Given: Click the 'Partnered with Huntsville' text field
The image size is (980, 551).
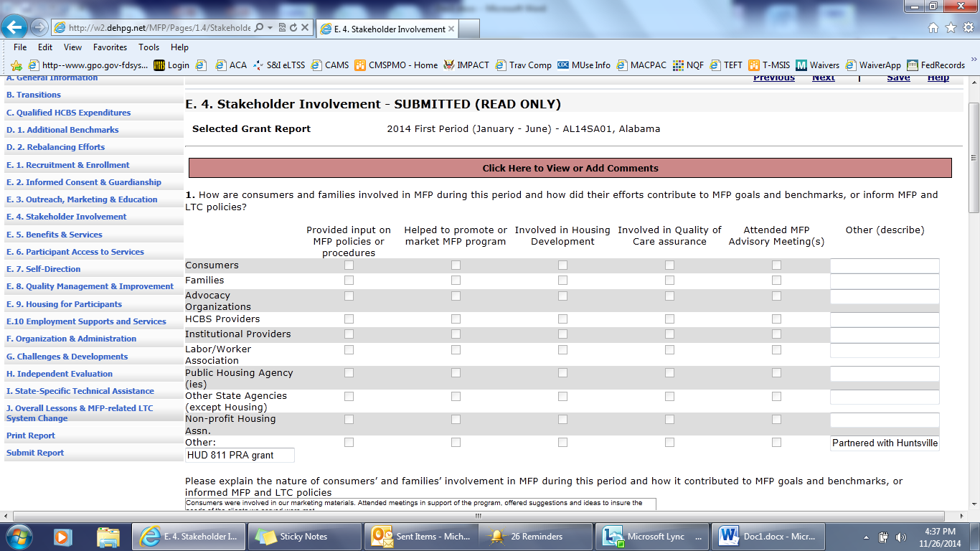Looking at the screenshot, I should tap(885, 443).
